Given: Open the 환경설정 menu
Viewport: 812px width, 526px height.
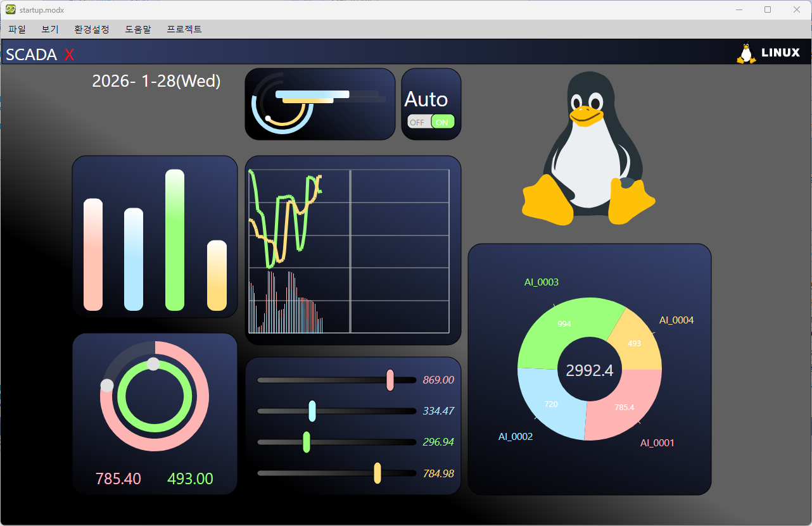Looking at the screenshot, I should [x=92, y=29].
